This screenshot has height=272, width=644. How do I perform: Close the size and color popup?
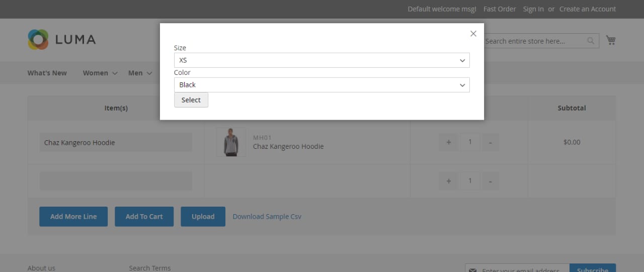tap(473, 34)
